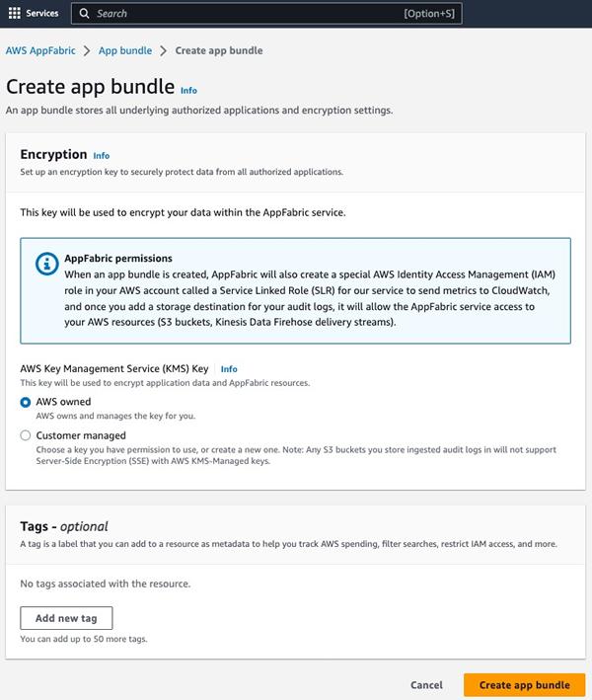Click current Create app bundle breadcrumb text
The image size is (592, 700).
[218, 50]
